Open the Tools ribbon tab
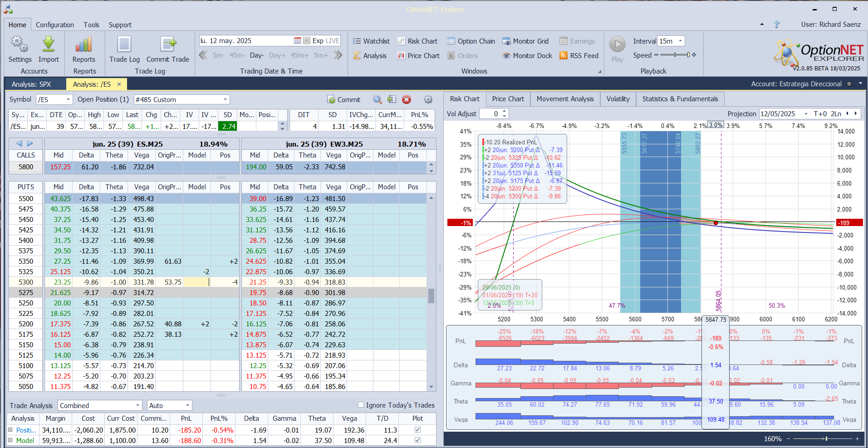The width and height of the screenshot is (868, 448). (91, 25)
